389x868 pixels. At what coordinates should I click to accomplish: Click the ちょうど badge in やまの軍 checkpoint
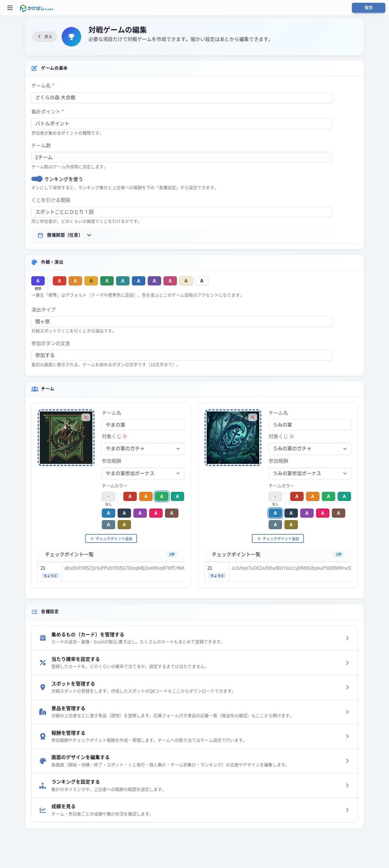pos(50,576)
